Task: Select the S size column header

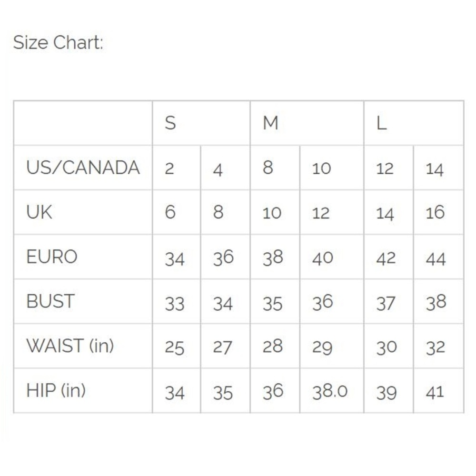Action: click(x=170, y=123)
